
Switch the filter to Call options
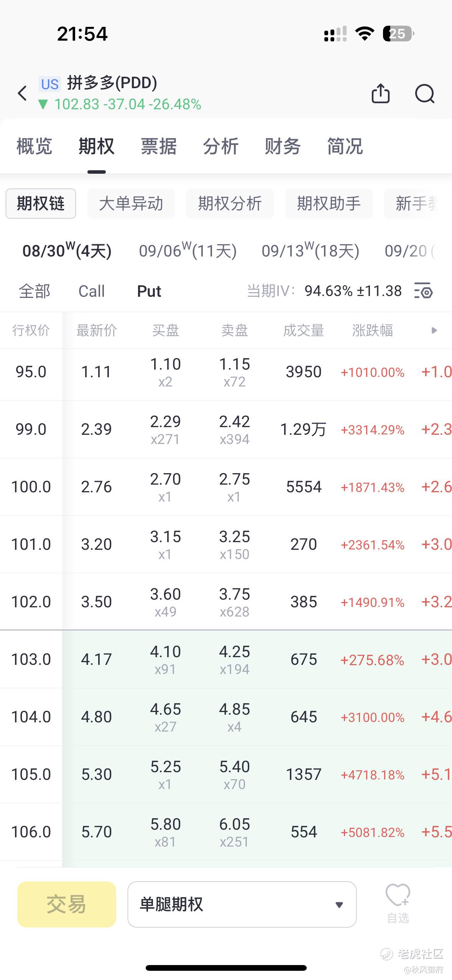[91, 291]
